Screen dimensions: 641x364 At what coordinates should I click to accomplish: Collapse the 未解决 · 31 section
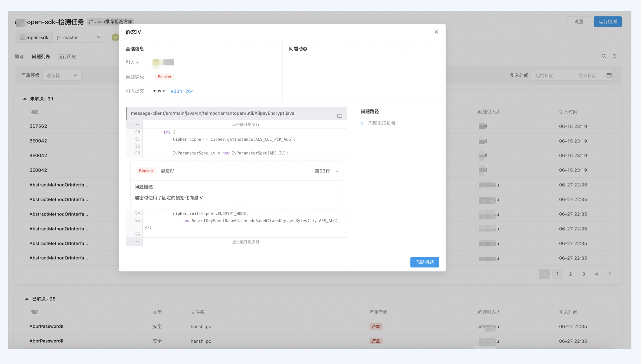pyautogui.click(x=25, y=99)
